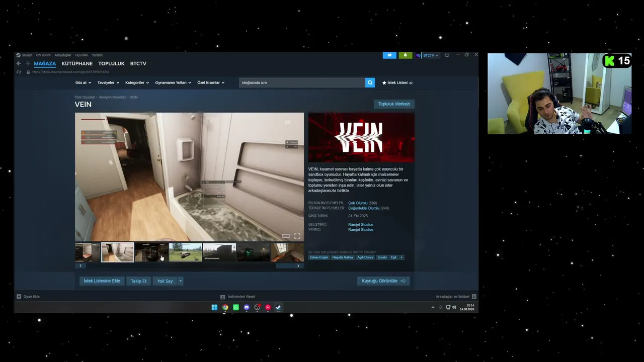Open the dropdown arrow next to Yok Say
644x362 pixels.
(181, 281)
